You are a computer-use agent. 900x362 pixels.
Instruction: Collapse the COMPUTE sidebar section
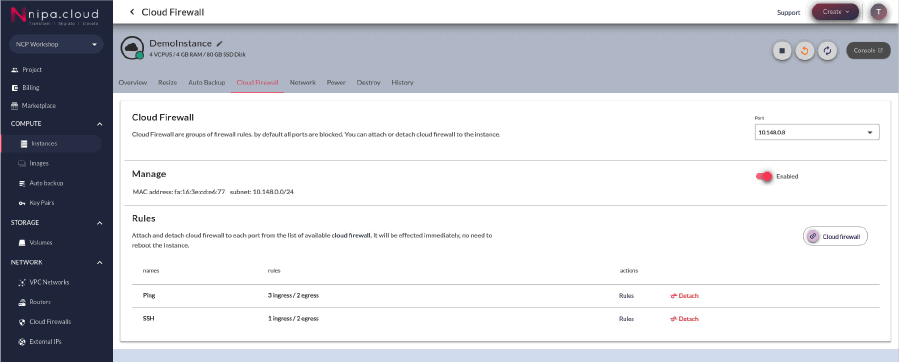click(99, 124)
